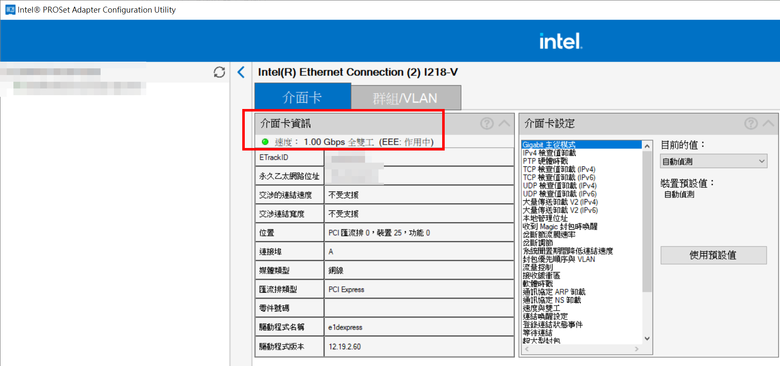Select 大量傳送卸載 V2 (IPv6) setting
This screenshot has width=780, height=366.
[560, 210]
